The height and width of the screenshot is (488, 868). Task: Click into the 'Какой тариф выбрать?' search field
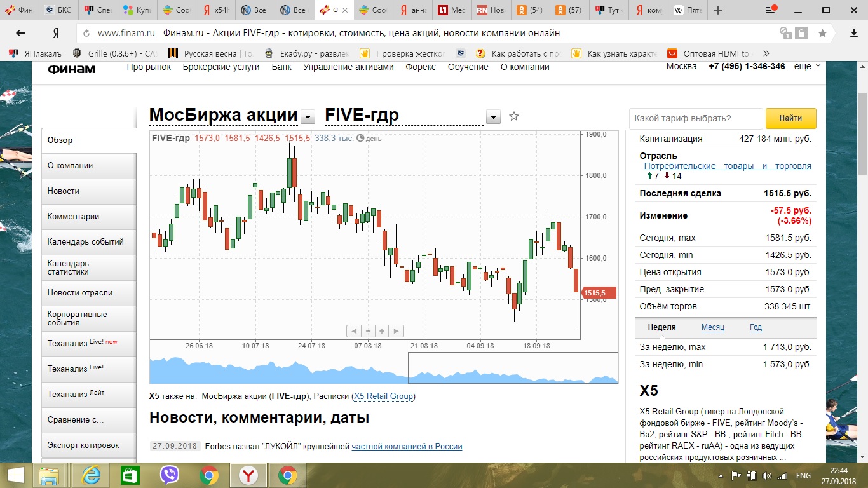[x=696, y=118]
